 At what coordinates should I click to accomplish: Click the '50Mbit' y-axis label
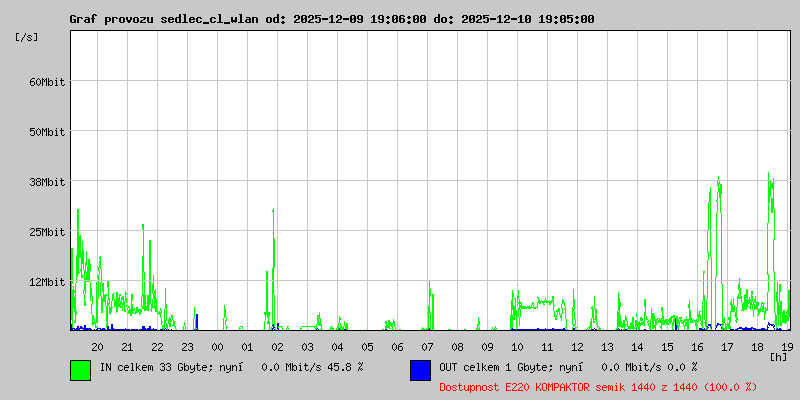click(x=47, y=132)
